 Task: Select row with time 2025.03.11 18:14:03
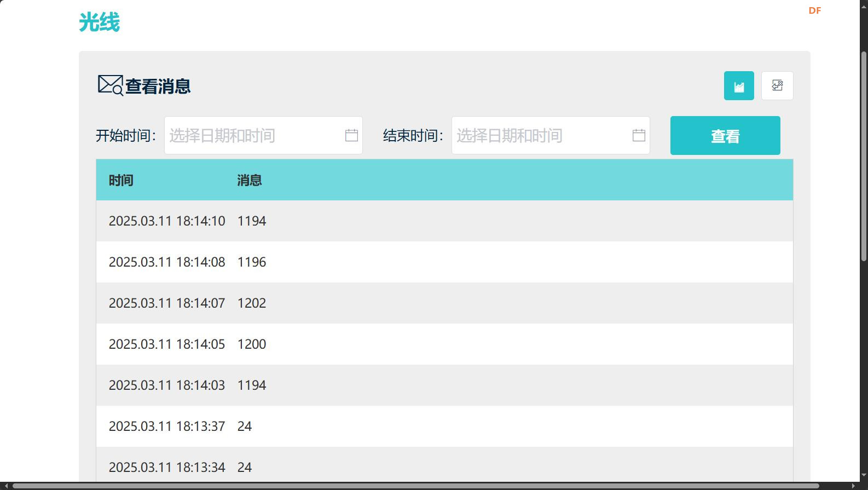[x=444, y=385]
